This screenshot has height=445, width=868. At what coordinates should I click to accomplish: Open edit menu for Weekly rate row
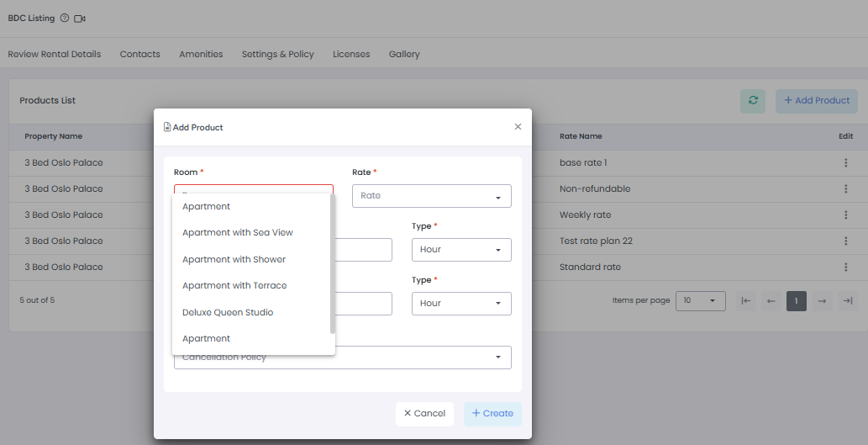point(845,215)
